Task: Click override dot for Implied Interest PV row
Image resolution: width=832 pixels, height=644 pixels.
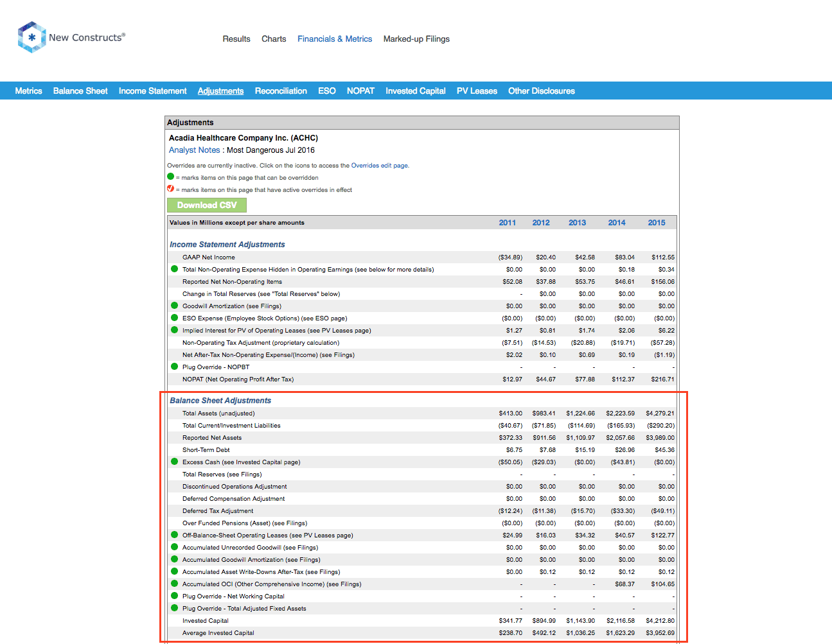Action: (x=174, y=330)
